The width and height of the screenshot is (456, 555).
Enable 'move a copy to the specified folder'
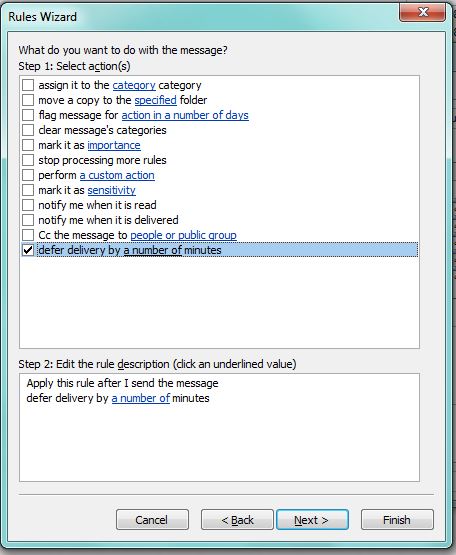pos(28,100)
